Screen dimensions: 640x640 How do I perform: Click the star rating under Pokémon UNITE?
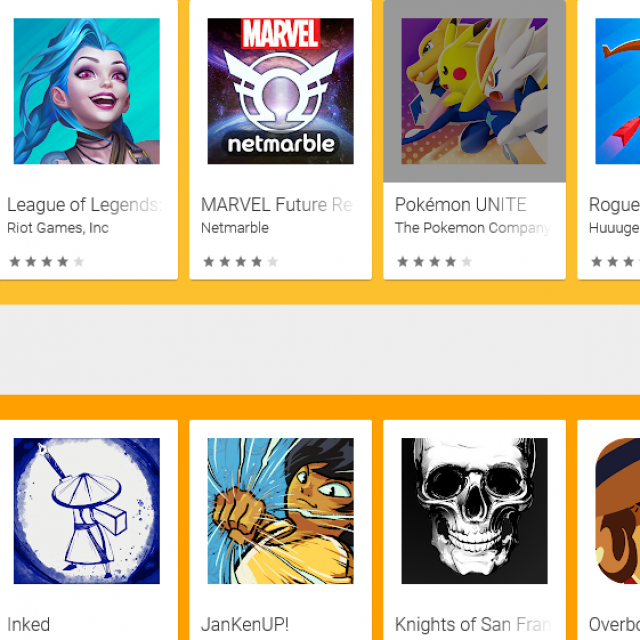point(435,262)
